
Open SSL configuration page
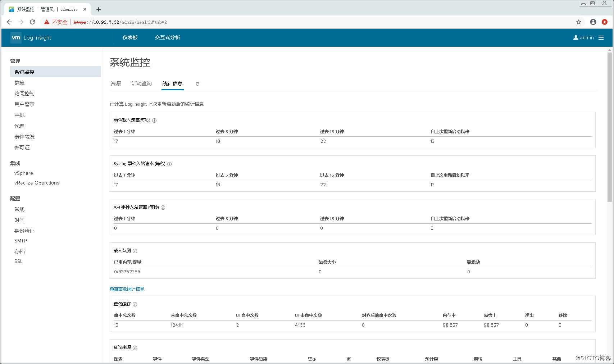pos(18,261)
